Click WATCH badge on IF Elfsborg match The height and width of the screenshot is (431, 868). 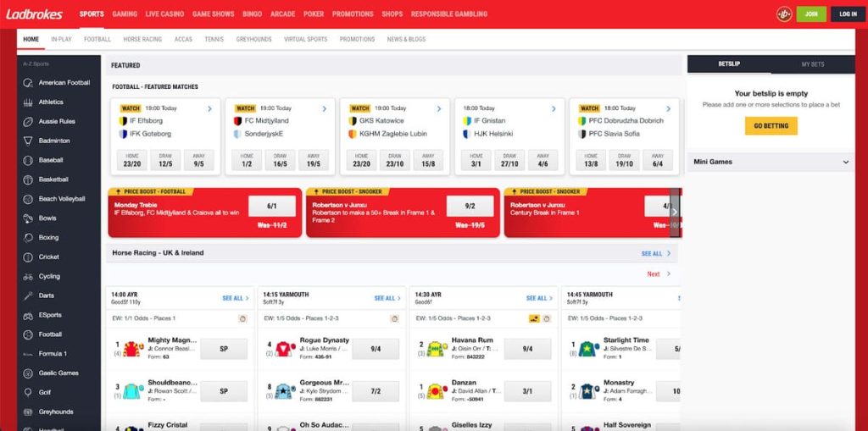pos(131,108)
